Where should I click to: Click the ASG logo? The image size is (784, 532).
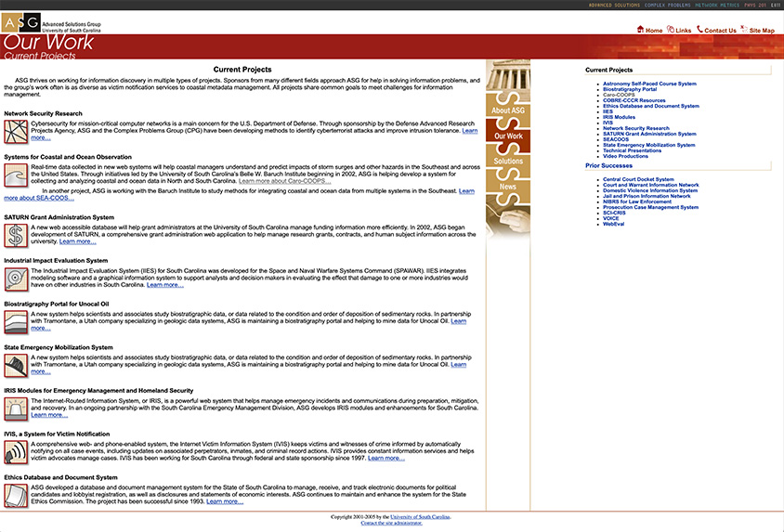(21, 22)
